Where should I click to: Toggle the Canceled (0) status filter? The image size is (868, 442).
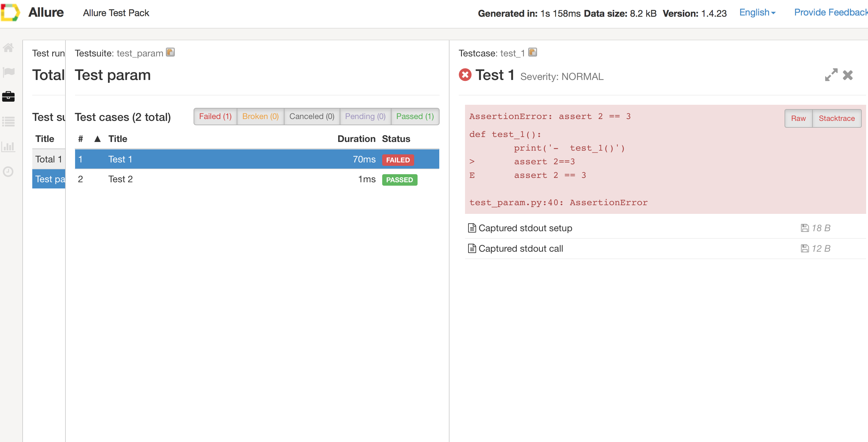(x=312, y=117)
